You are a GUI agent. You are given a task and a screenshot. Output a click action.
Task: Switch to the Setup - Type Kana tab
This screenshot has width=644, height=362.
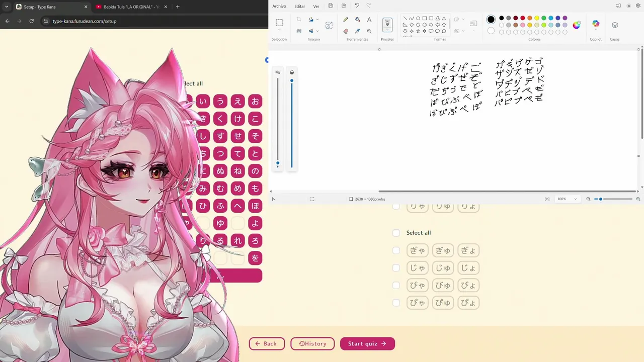coord(52,7)
